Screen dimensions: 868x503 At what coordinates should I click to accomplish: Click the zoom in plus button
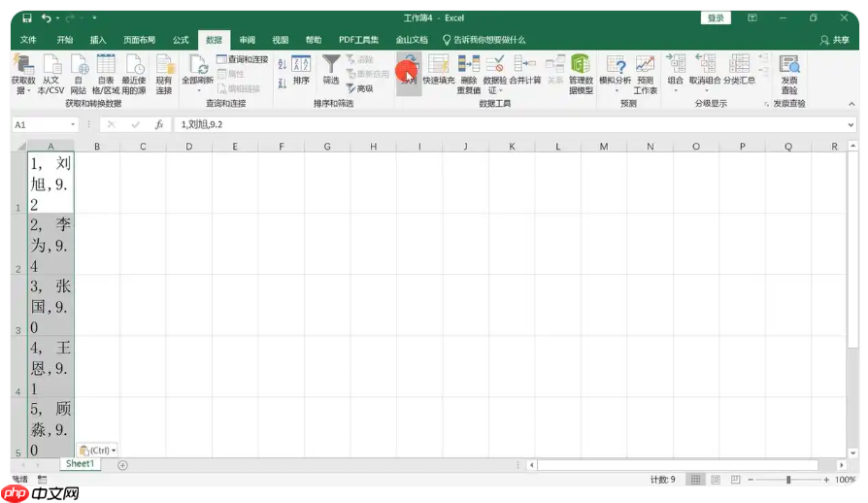click(x=826, y=480)
